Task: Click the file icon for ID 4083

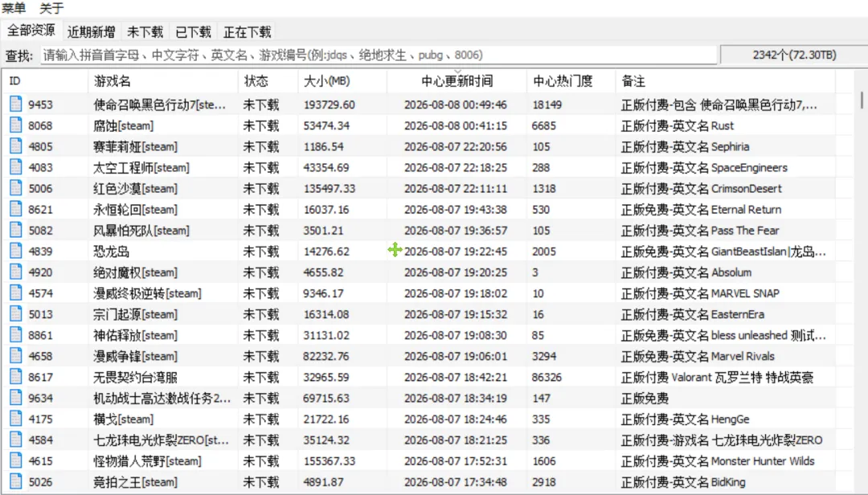Action: pos(15,167)
